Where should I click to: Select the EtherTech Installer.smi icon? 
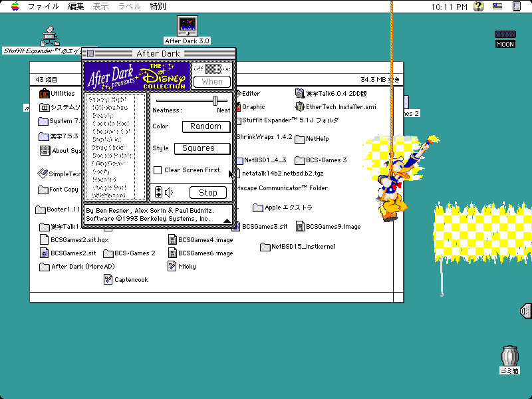click(x=300, y=106)
